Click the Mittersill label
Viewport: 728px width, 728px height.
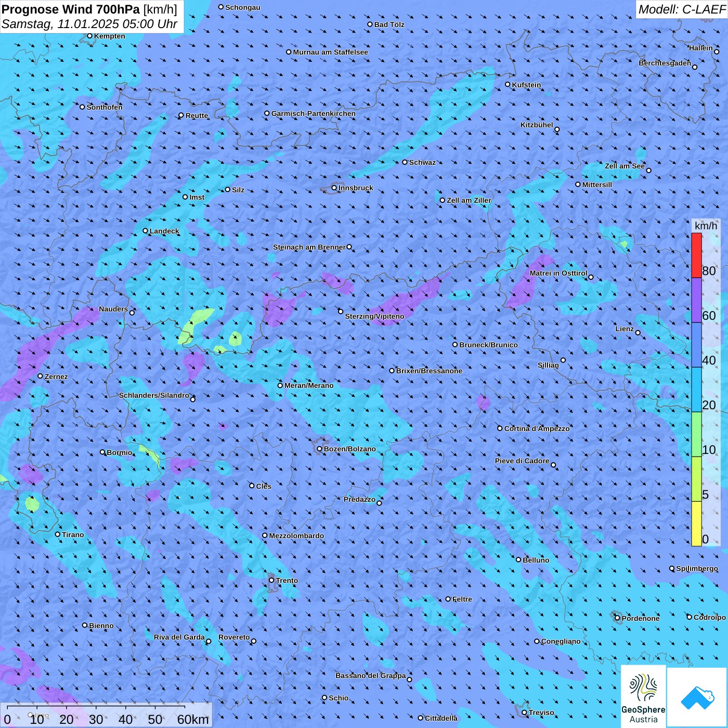tap(597, 185)
